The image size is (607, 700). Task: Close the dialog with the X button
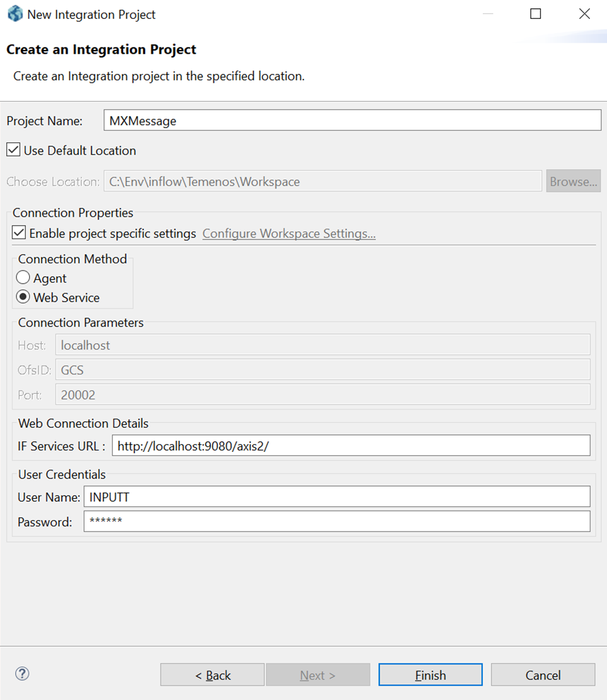584,14
